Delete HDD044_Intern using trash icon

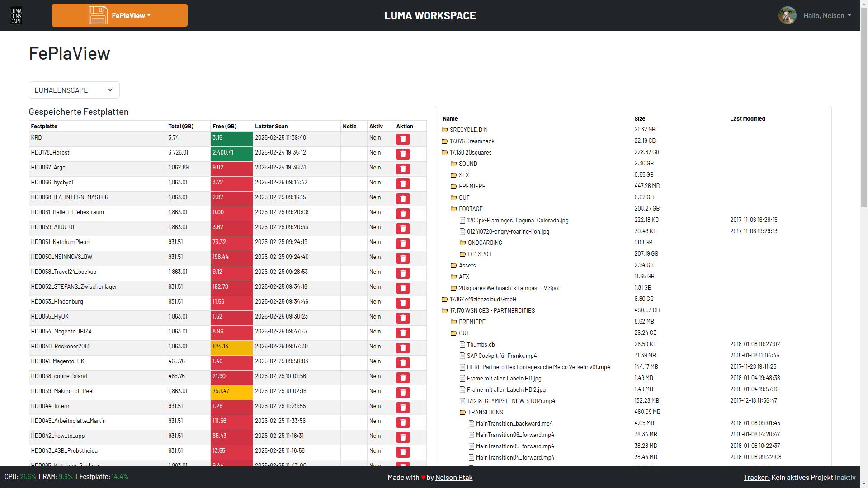click(x=403, y=408)
